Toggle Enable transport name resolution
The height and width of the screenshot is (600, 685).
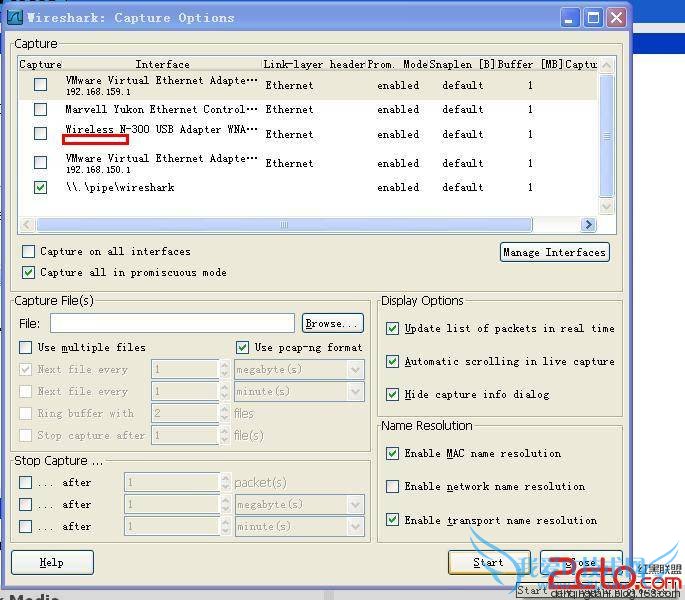point(392,520)
